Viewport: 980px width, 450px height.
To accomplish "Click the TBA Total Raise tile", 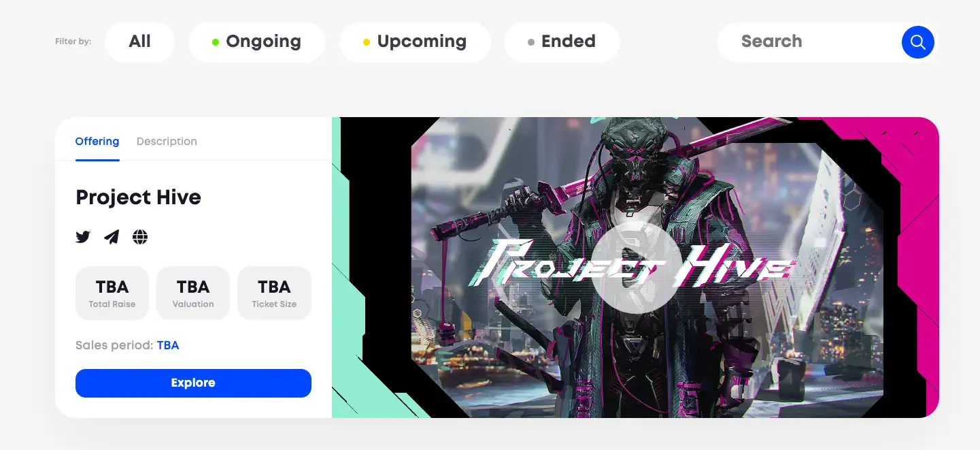I will click(112, 293).
